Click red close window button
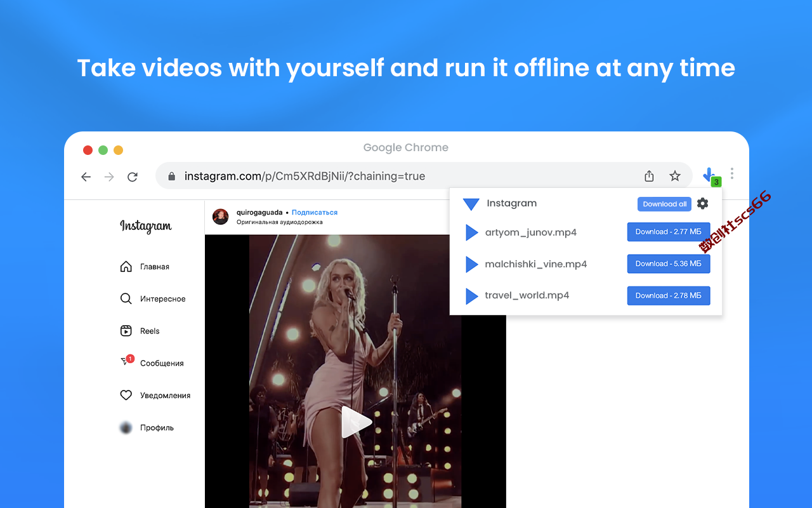The image size is (812, 508). pyautogui.click(x=88, y=150)
